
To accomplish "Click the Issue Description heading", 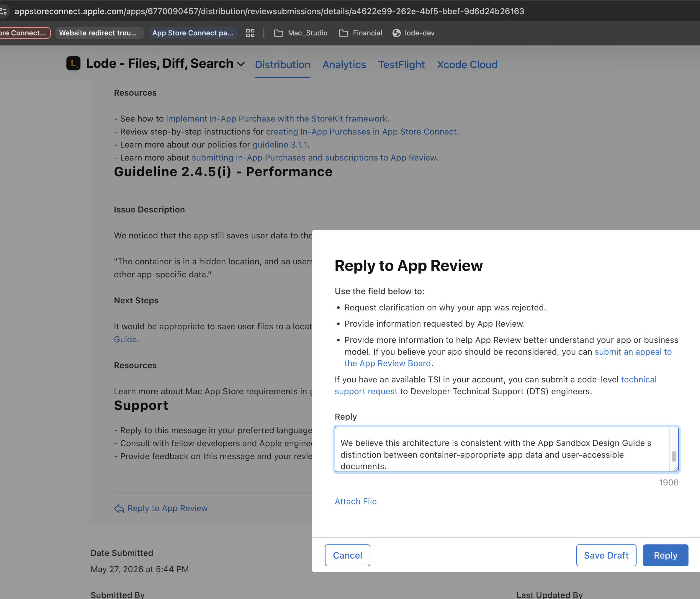I will (149, 210).
